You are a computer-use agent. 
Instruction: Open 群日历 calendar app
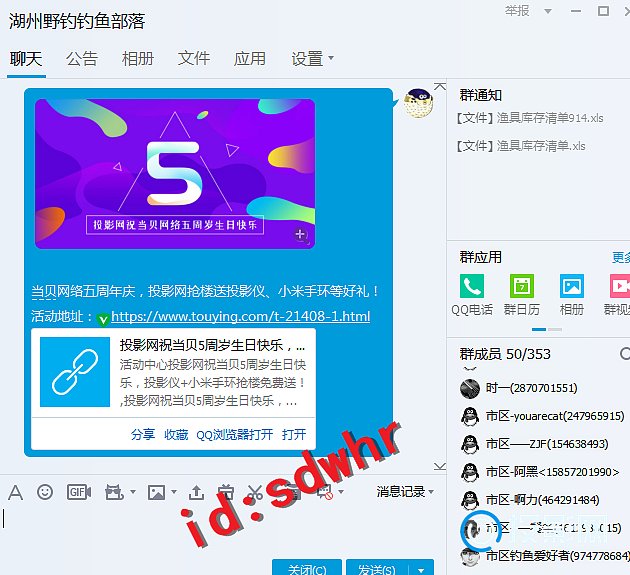pyautogui.click(x=522, y=286)
